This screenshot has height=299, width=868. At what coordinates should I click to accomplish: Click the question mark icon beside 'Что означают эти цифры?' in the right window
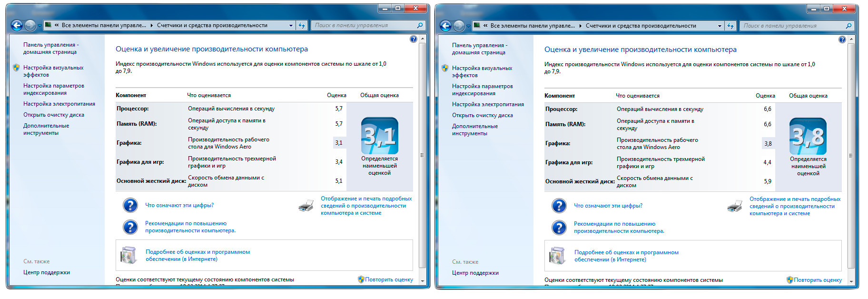click(x=559, y=206)
